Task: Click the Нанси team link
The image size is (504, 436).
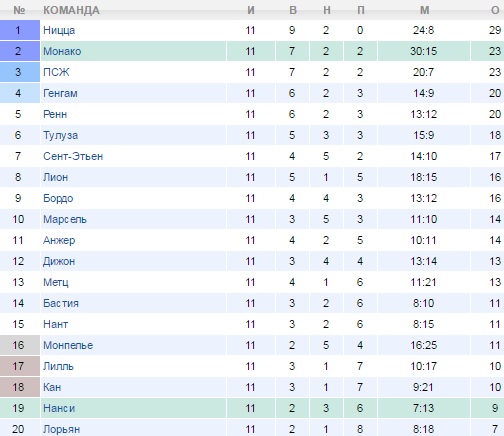Action: [59, 408]
